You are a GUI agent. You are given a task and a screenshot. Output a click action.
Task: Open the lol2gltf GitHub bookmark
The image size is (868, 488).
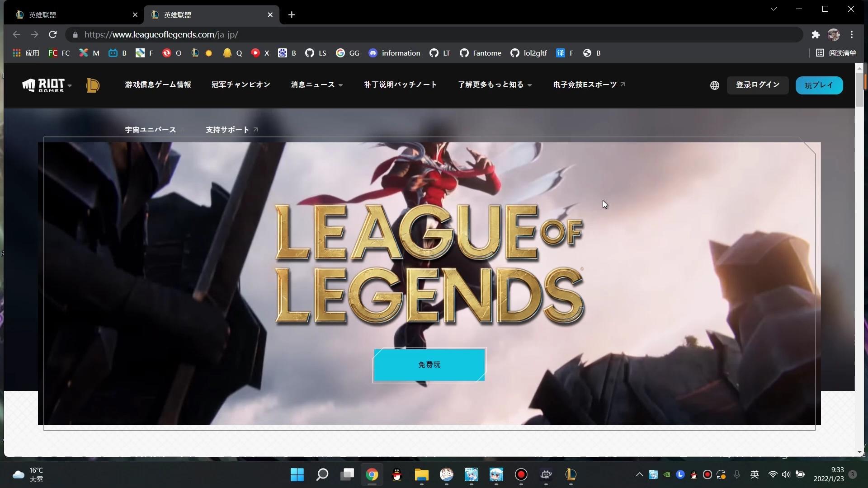point(529,53)
